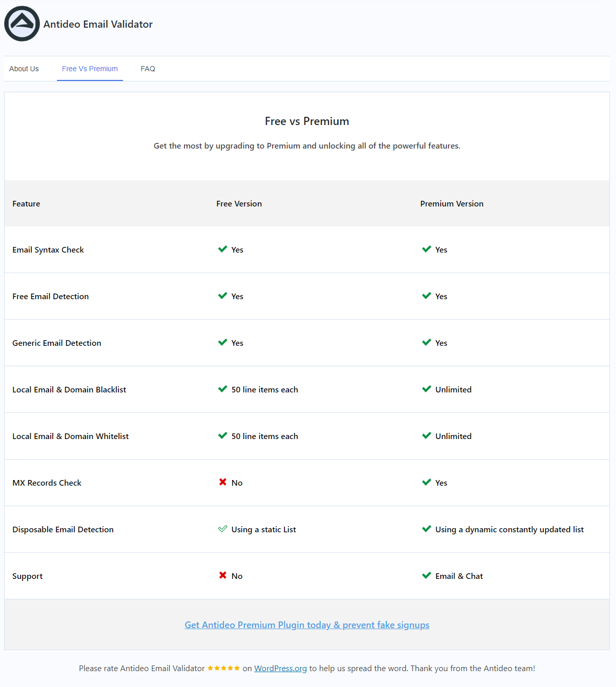Click the five yellow rating stars
This screenshot has height=687, width=616.
coord(223,668)
